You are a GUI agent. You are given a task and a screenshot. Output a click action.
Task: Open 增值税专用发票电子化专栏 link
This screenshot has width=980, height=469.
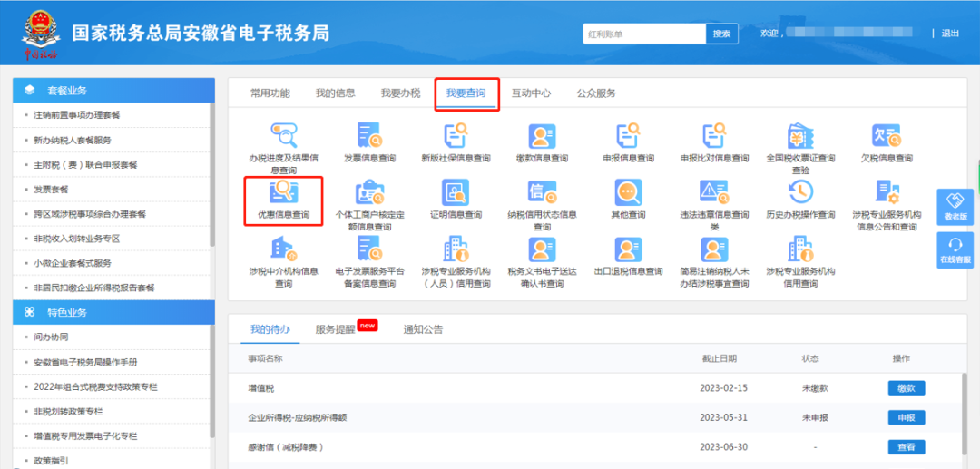(85, 436)
